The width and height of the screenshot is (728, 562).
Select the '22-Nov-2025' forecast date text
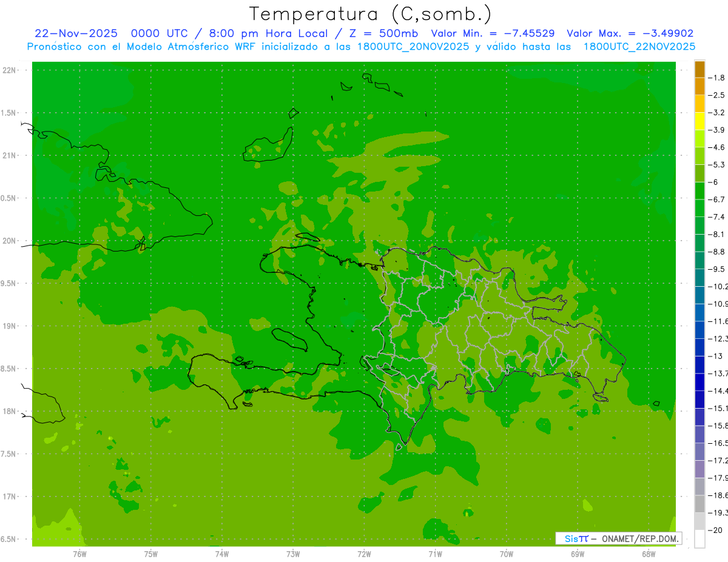[76, 33]
